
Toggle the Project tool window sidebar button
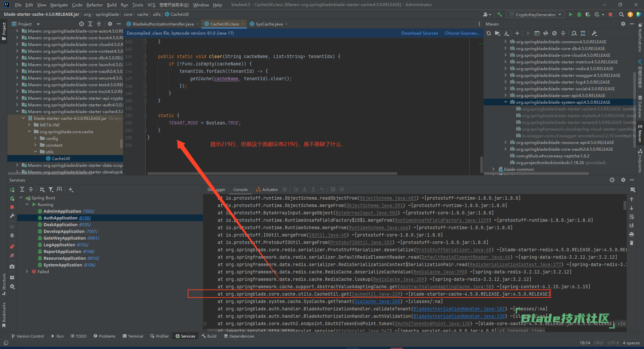[x=4, y=31]
